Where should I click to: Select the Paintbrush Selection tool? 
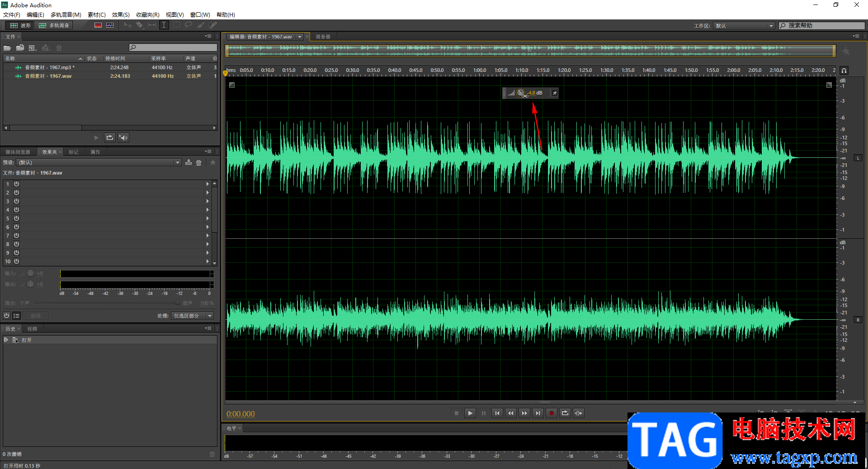pyautogui.click(x=201, y=25)
